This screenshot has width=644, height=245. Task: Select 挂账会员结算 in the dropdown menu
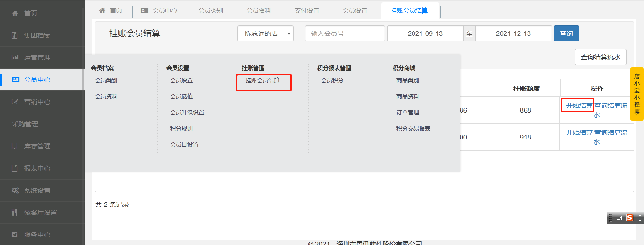[x=263, y=81]
